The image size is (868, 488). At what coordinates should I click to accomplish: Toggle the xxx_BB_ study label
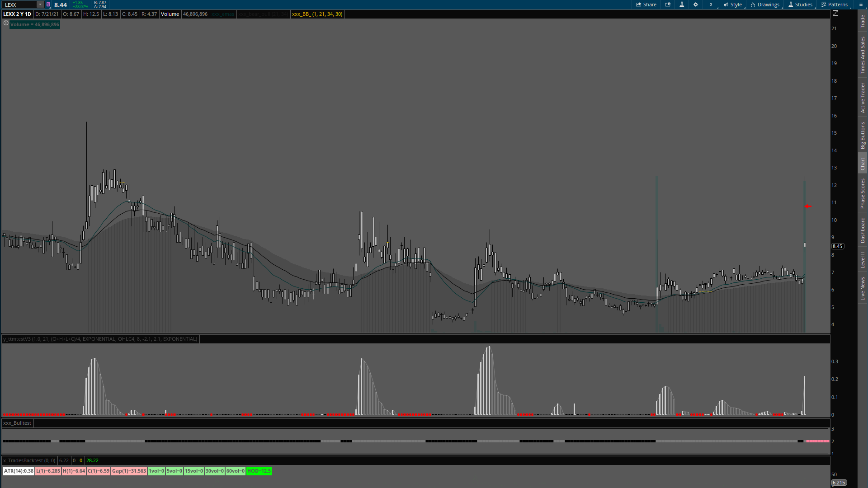(x=317, y=14)
